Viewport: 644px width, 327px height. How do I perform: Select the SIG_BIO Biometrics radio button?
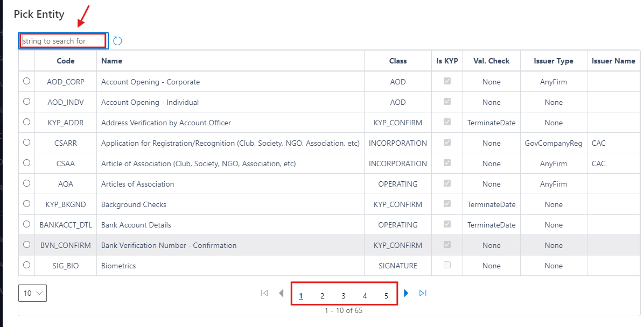[x=26, y=265]
